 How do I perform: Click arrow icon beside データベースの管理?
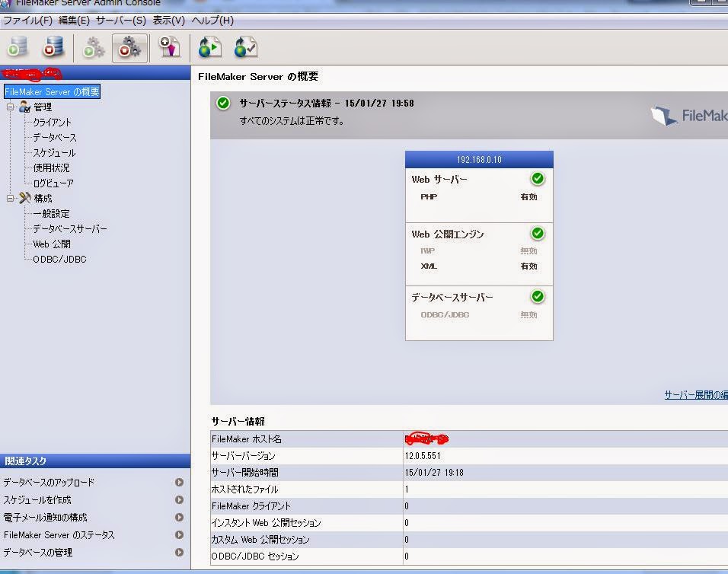(x=179, y=552)
